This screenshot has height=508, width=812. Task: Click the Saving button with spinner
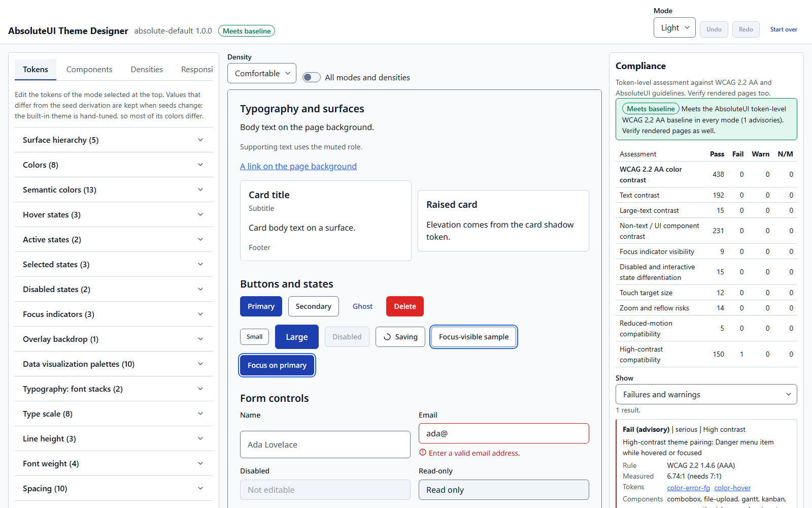400,337
